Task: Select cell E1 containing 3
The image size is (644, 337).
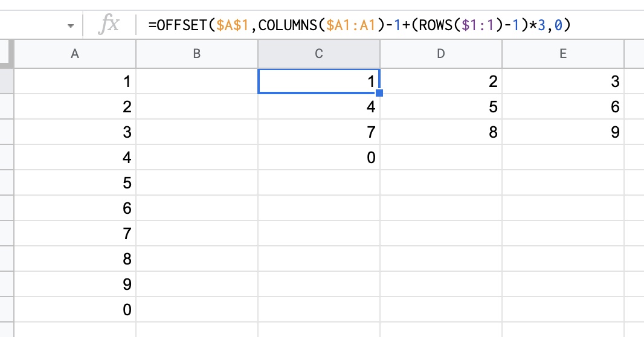Action: 562,82
